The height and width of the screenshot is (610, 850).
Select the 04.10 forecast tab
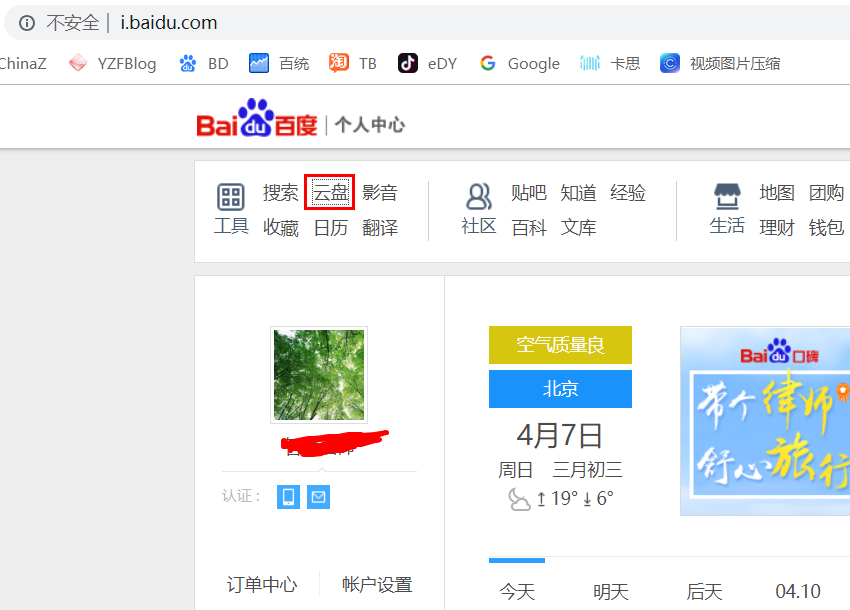click(x=798, y=592)
